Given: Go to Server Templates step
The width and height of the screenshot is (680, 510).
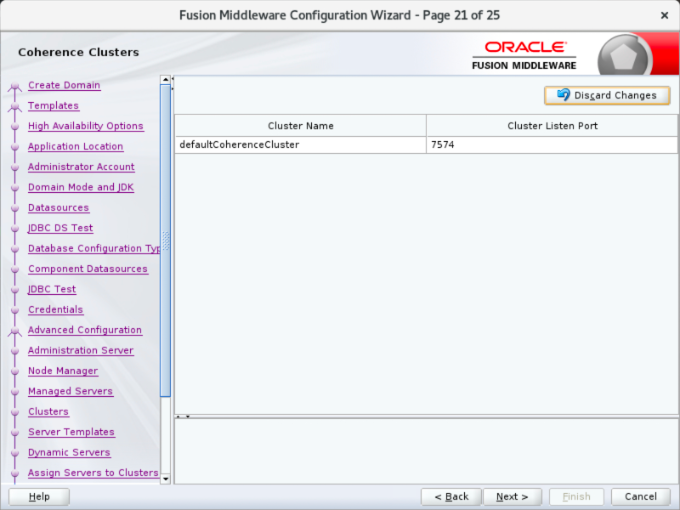Looking at the screenshot, I should coord(71,432).
